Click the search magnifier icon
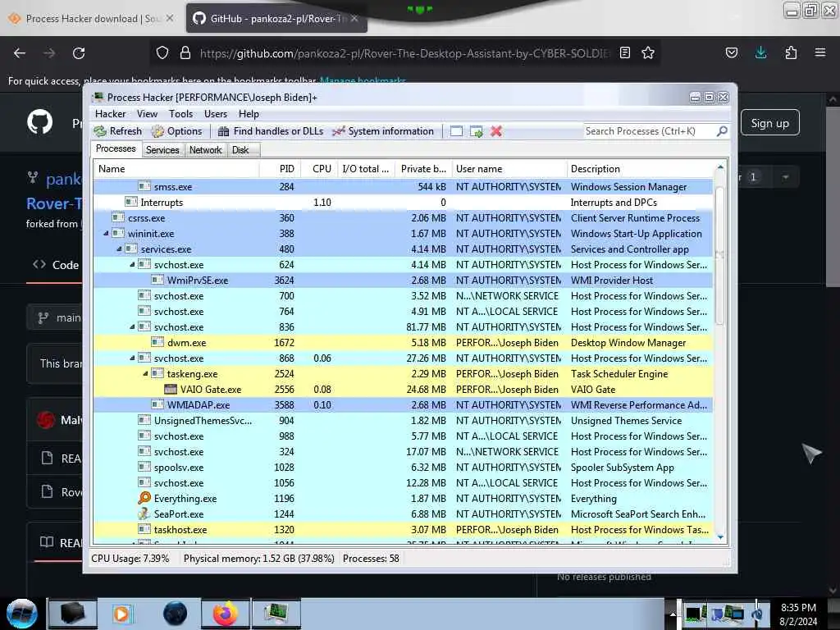 tap(722, 131)
